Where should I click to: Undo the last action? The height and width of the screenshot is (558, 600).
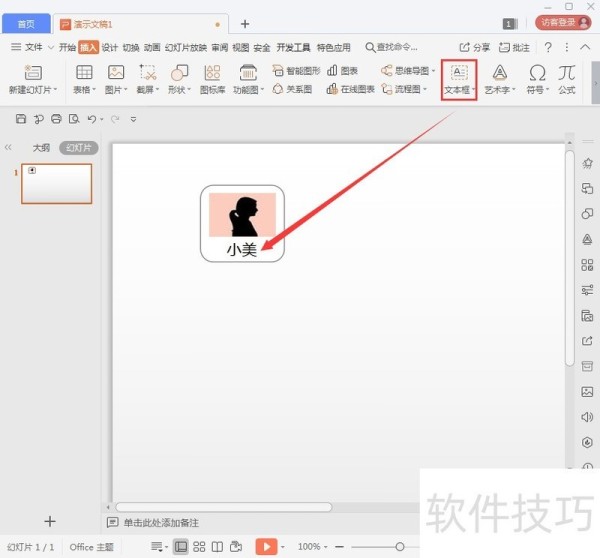click(x=91, y=119)
